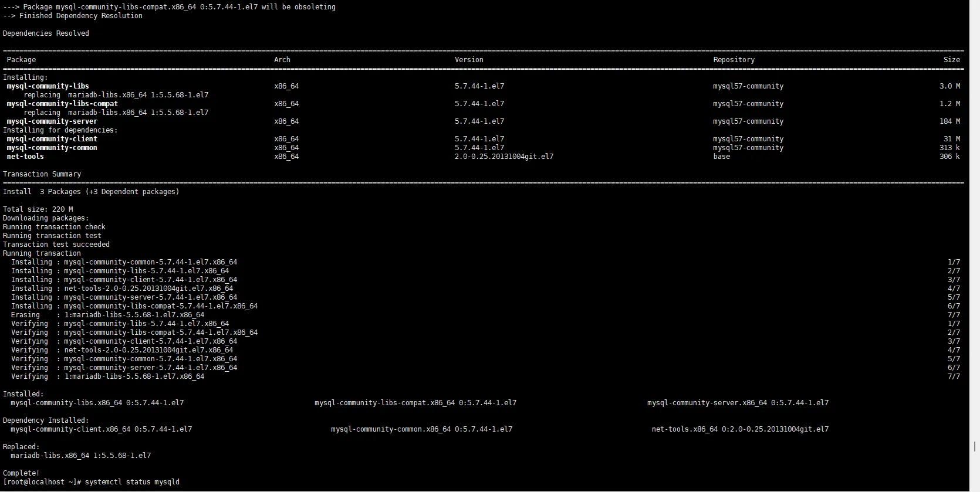Click the Transaction test succeeded line
The width and height of the screenshot is (980, 492).
pyautogui.click(x=56, y=245)
